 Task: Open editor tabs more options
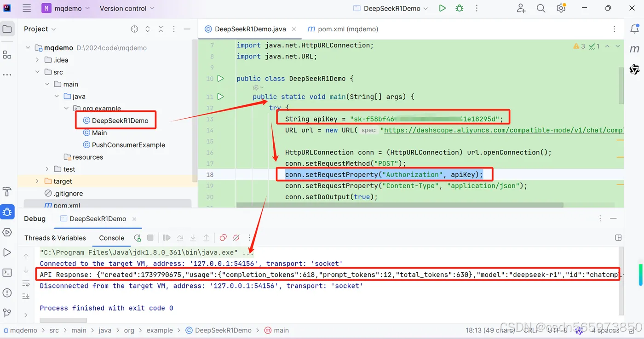[614, 29]
